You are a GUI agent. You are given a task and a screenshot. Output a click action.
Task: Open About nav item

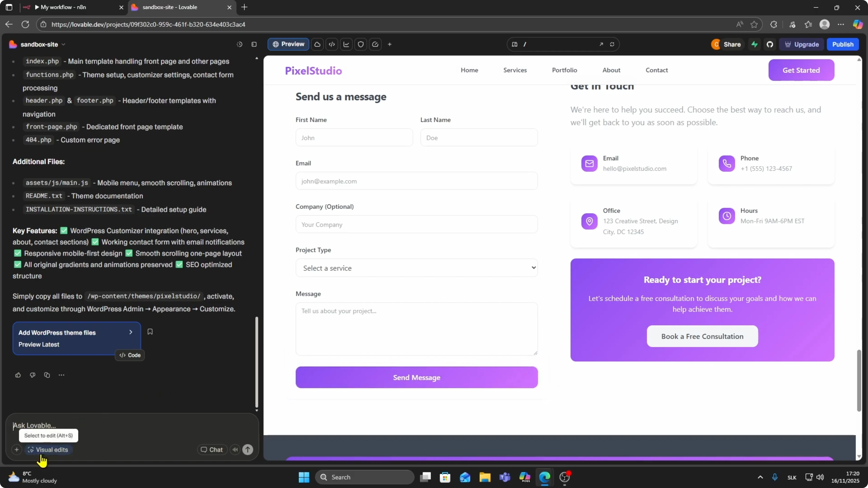[x=611, y=70]
